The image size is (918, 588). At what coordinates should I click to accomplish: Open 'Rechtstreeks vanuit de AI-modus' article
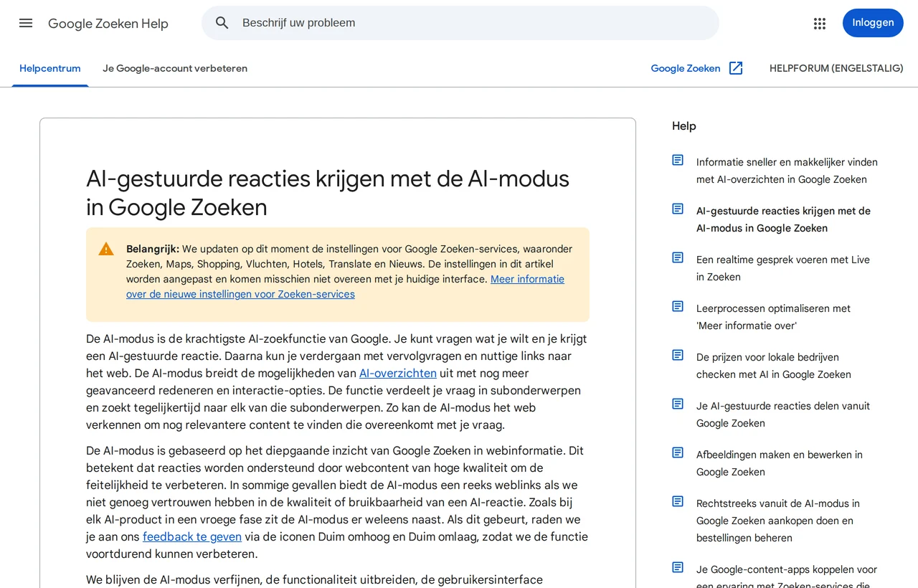(x=778, y=521)
